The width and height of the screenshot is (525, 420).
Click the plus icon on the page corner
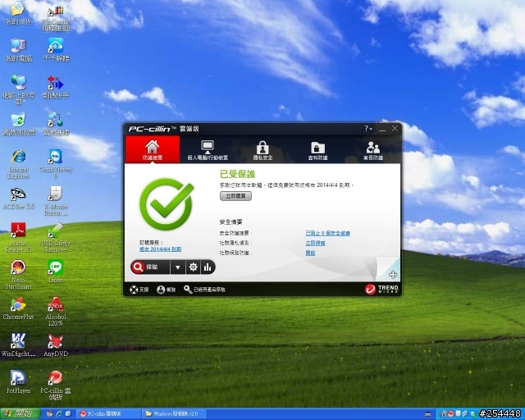coord(393,275)
